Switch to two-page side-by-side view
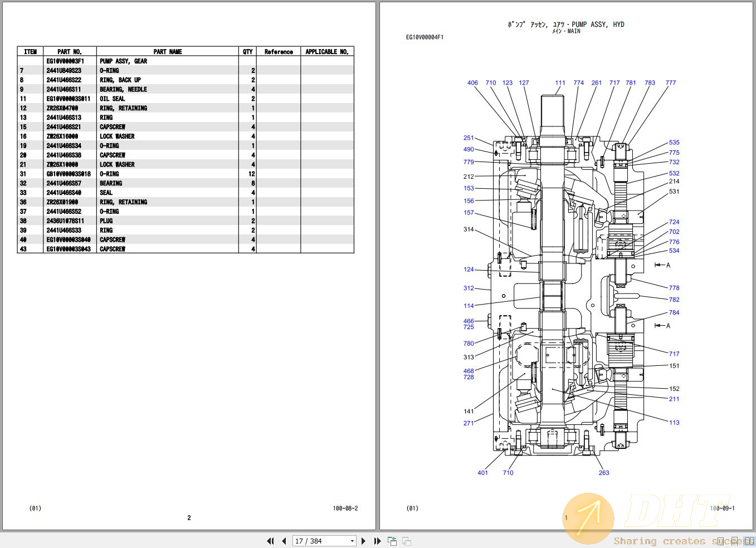The height and width of the screenshot is (548, 756). point(749,541)
